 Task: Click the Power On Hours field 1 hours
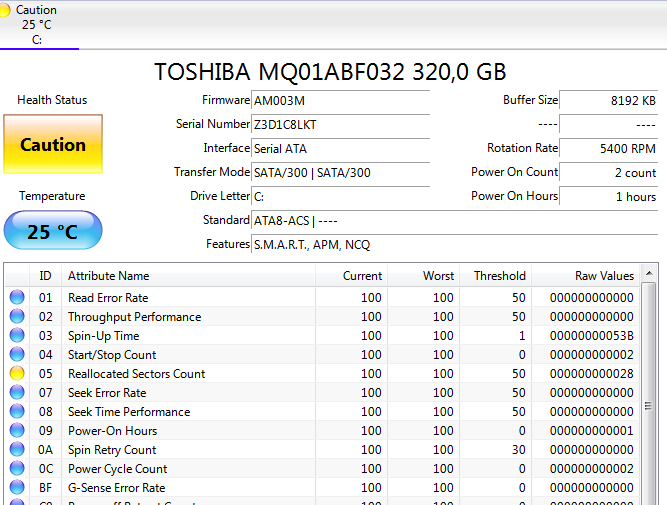pyautogui.click(x=609, y=197)
